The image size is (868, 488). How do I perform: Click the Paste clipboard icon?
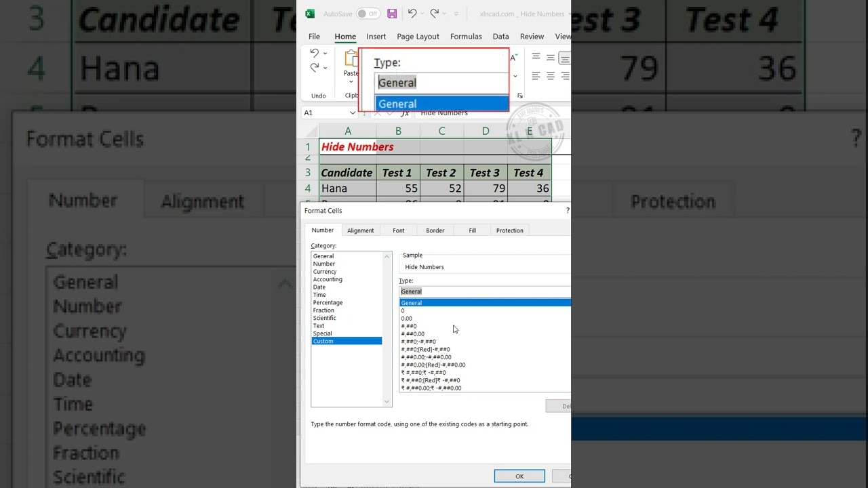351,58
